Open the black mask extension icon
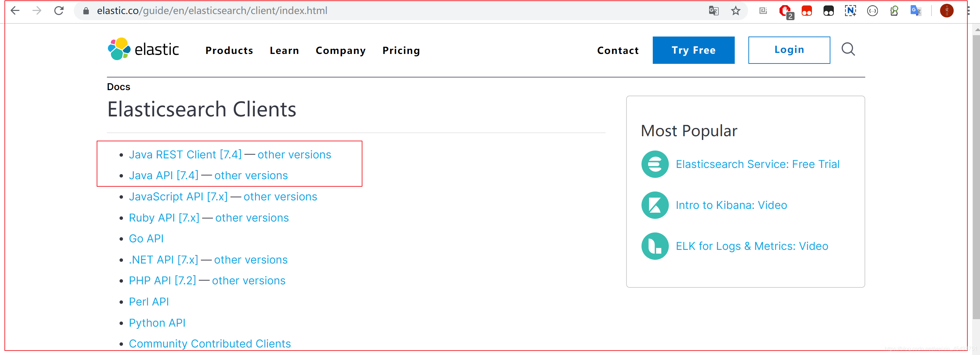 pos(828,11)
